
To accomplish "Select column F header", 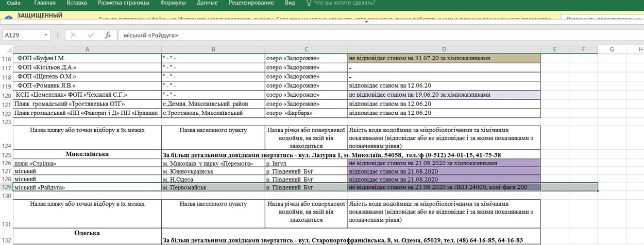I will [x=583, y=49].
